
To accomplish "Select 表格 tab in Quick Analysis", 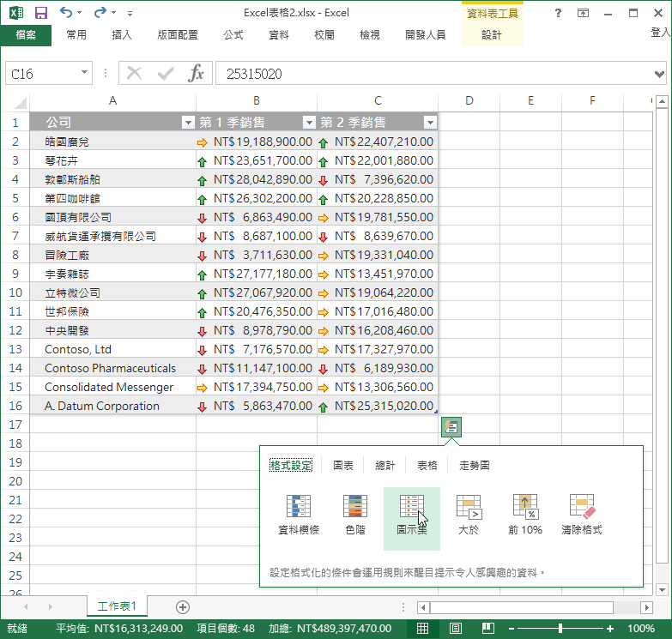I will [x=427, y=466].
